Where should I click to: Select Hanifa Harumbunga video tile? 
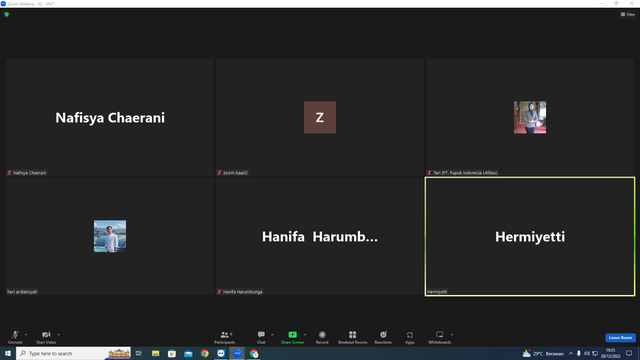pos(320,236)
